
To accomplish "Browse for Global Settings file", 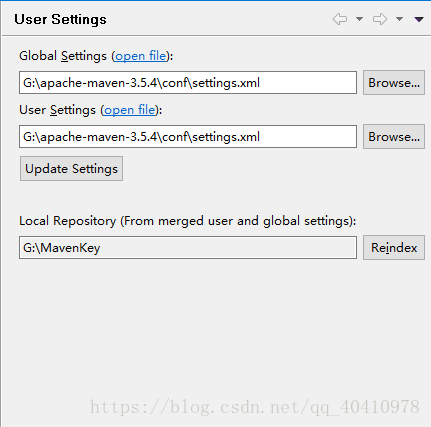I will [394, 82].
